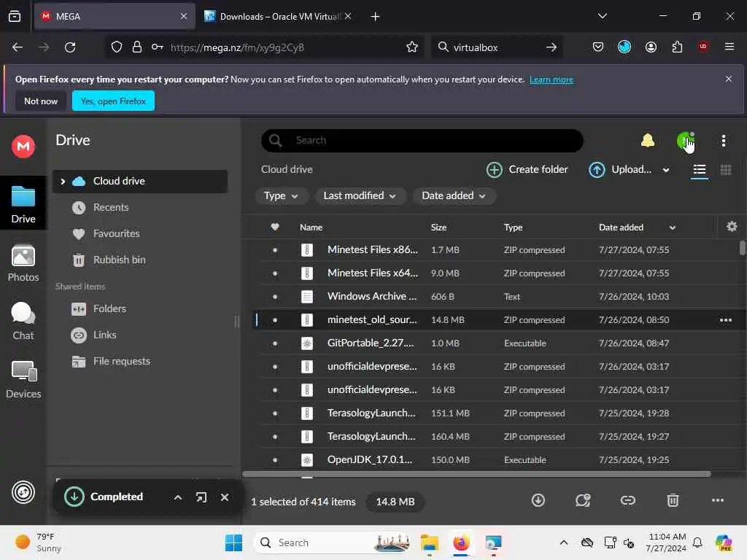Open Rubbish bin in the Drive panel
This screenshot has width=747, height=560.
pos(140,260)
